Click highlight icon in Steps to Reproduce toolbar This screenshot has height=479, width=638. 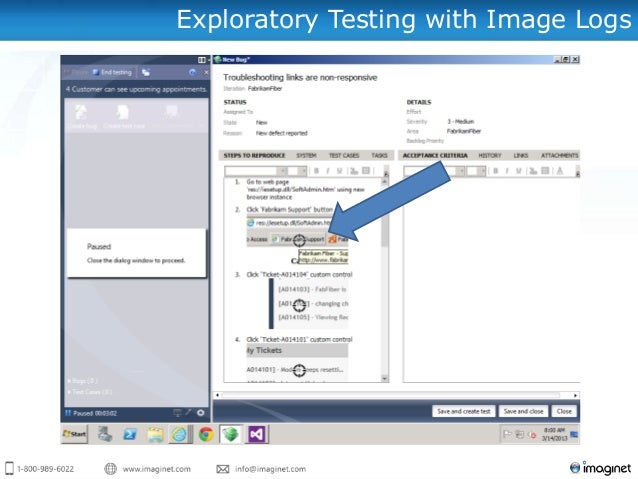(x=354, y=171)
